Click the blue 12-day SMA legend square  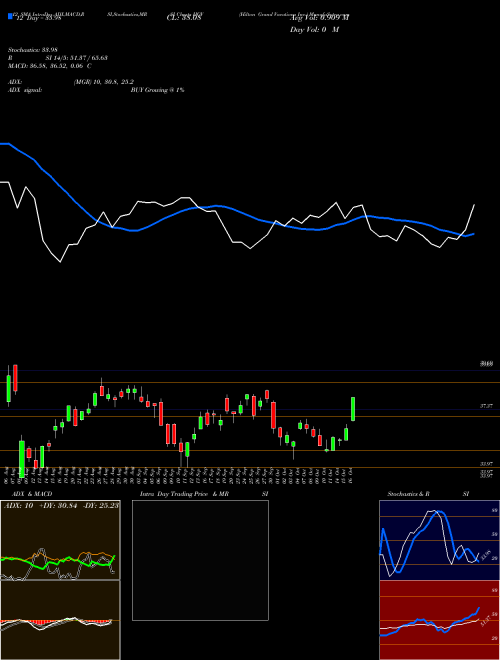[10, 17]
